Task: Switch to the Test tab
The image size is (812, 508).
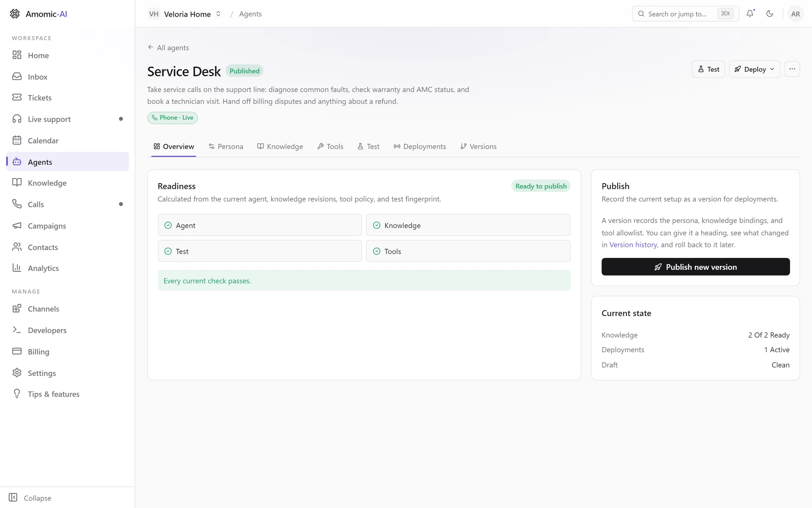Action: 368,146
